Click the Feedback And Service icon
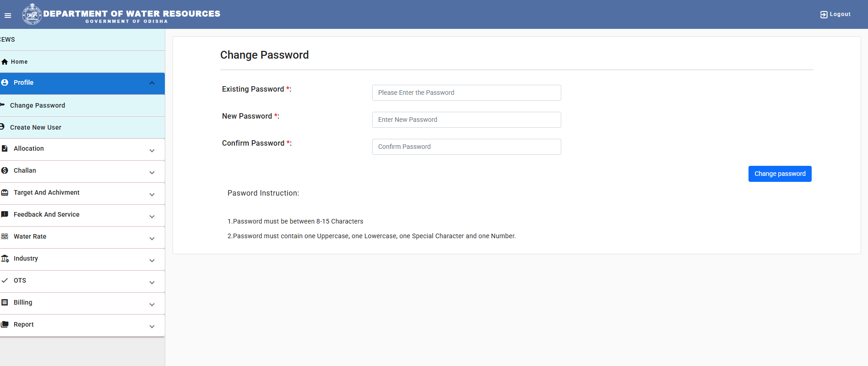 (5, 214)
